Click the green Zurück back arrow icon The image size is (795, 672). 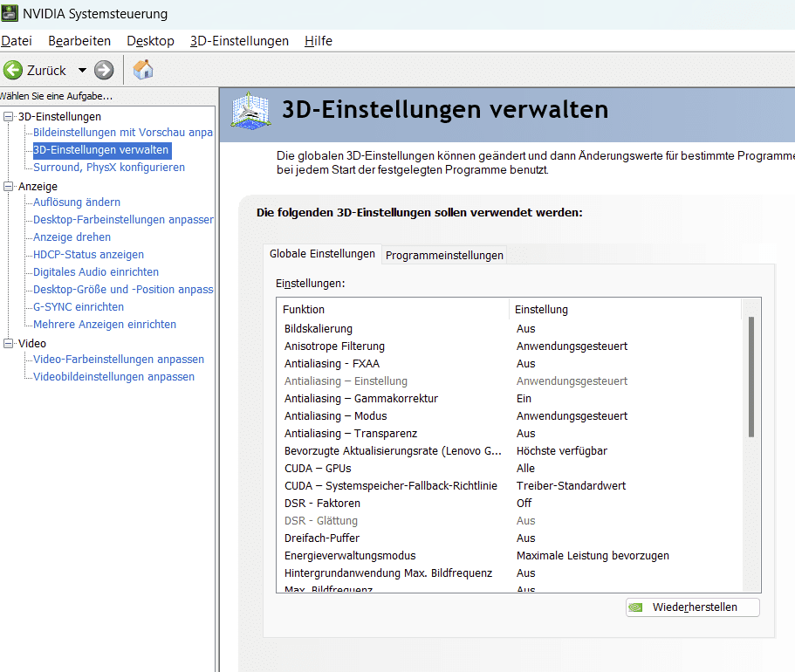[x=13, y=70]
